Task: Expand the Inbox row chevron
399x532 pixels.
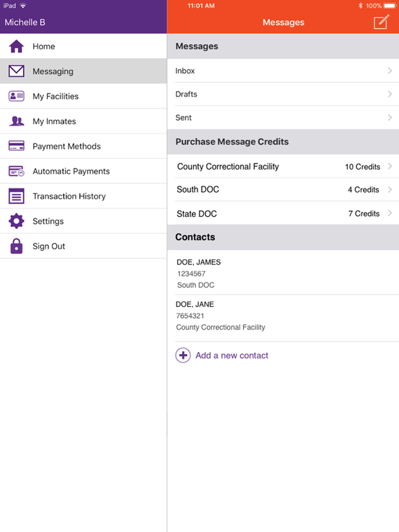Action: click(x=390, y=71)
